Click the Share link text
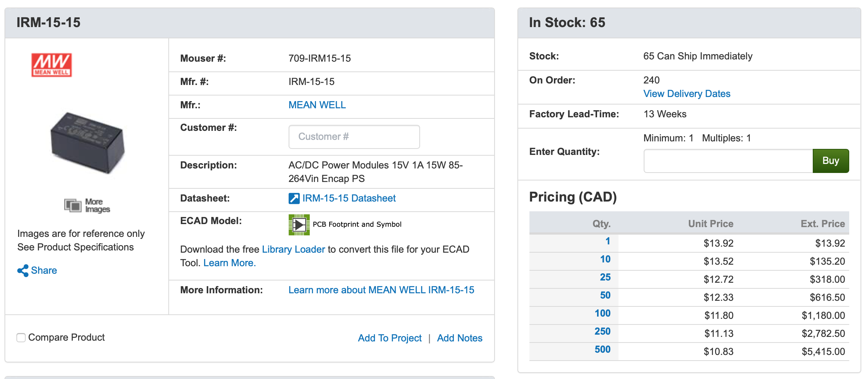This screenshot has height=379, width=868. click(44, 270)
